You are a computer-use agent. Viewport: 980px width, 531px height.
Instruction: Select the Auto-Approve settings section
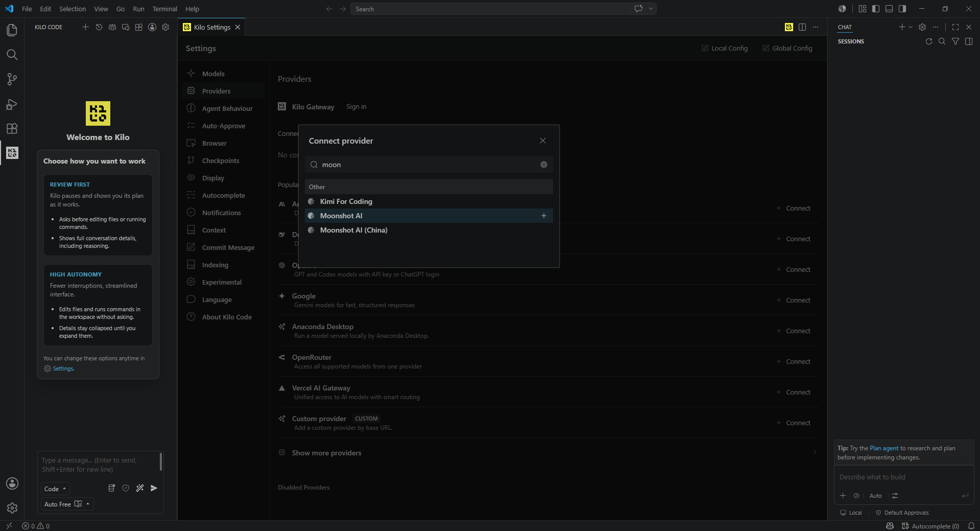coord(224,126)
